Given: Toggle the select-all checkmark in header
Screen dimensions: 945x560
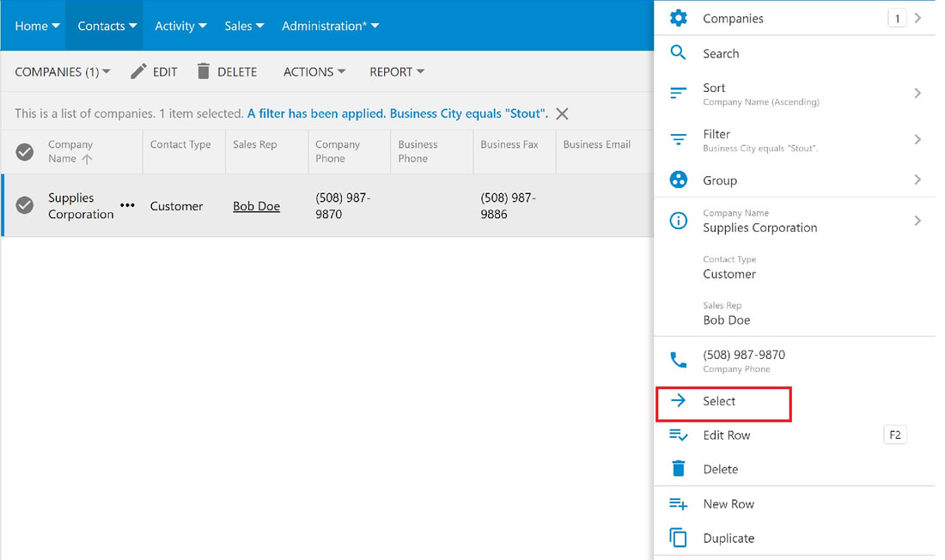Looking at the screenshot, I should pos(25,152).
